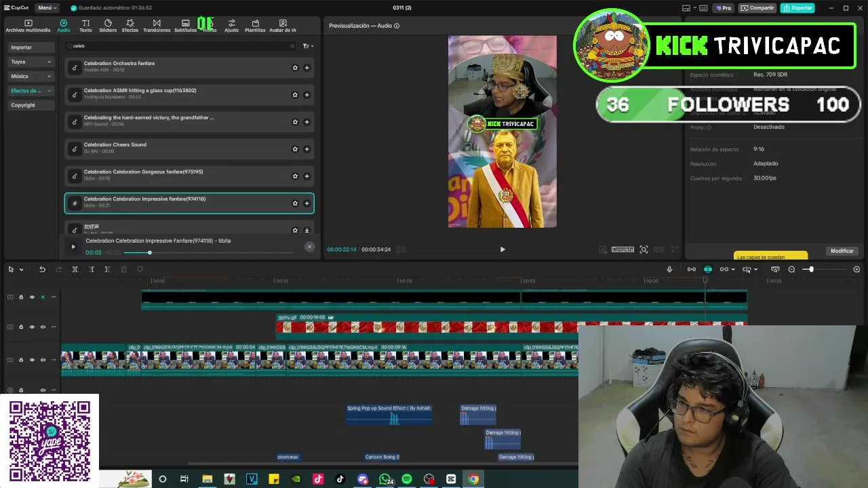
Task: Add Celebration ASMR glass cup sound to timeline
Action: coord(307,95)
